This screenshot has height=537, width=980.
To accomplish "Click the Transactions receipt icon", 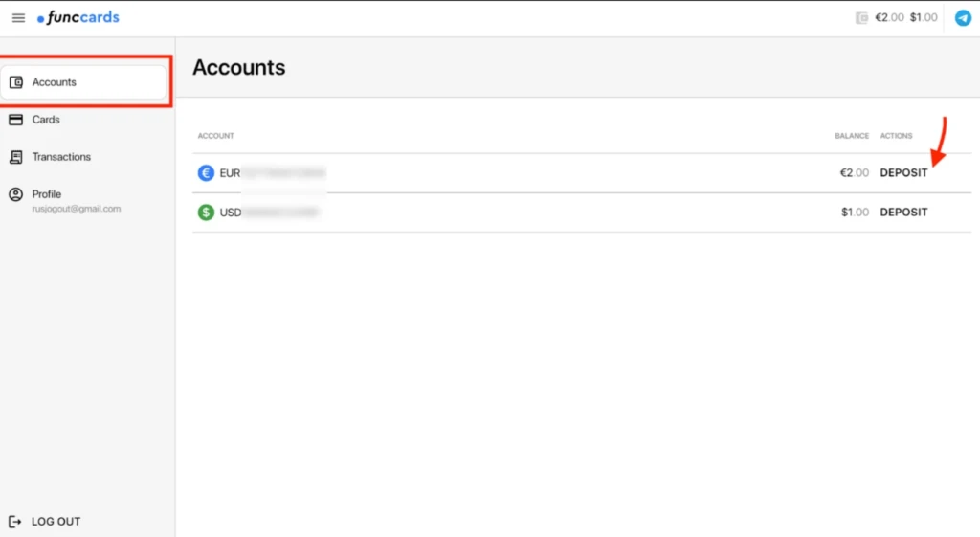I will pos(16,157).
